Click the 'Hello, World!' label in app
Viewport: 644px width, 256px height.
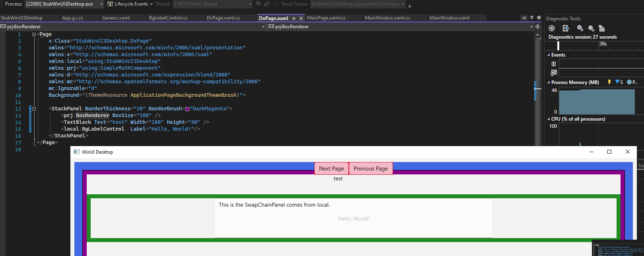point(354,219)
